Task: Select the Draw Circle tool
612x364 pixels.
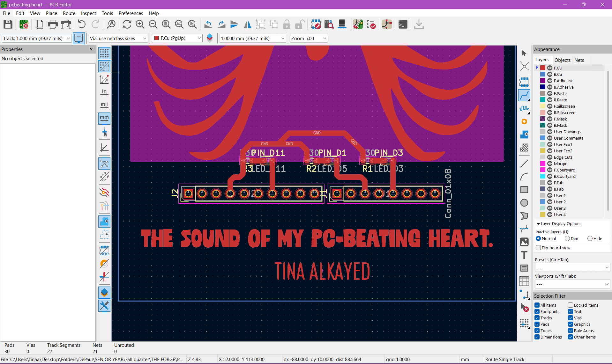Action: [524, 203]
